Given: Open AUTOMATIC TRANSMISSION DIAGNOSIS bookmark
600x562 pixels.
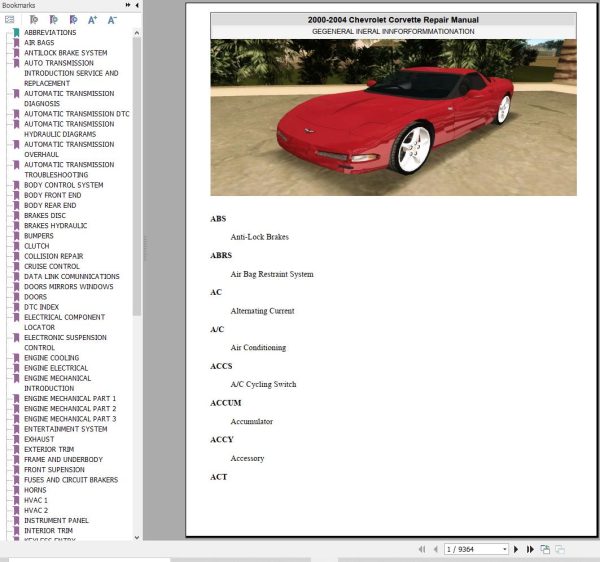Looking at the screenshot, I should 69,98.
